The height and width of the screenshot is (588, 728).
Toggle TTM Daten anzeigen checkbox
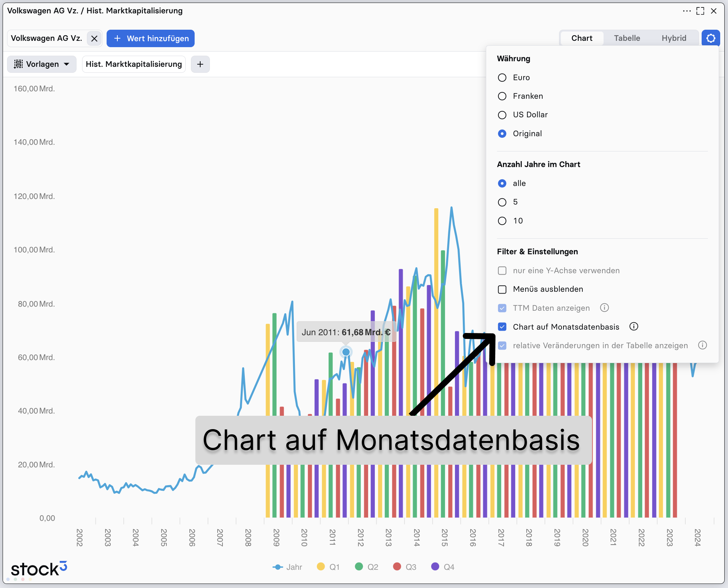click(x=502, y=308)
